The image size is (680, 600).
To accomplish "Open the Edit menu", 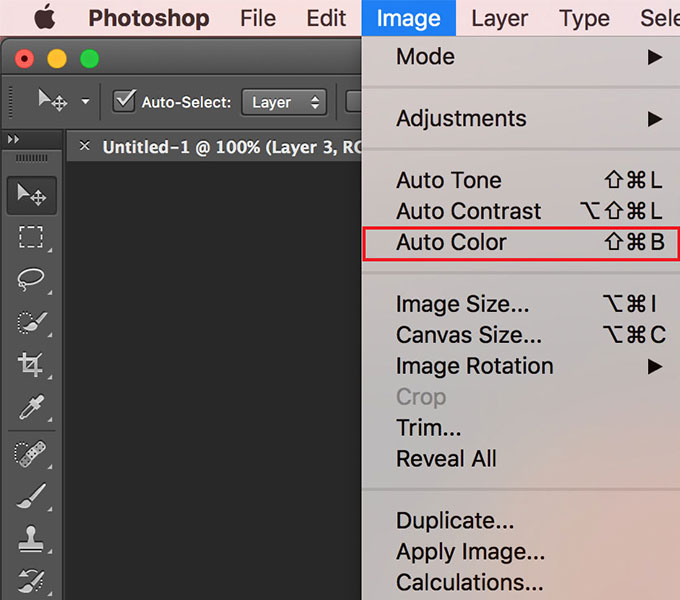I will [326, 18].
